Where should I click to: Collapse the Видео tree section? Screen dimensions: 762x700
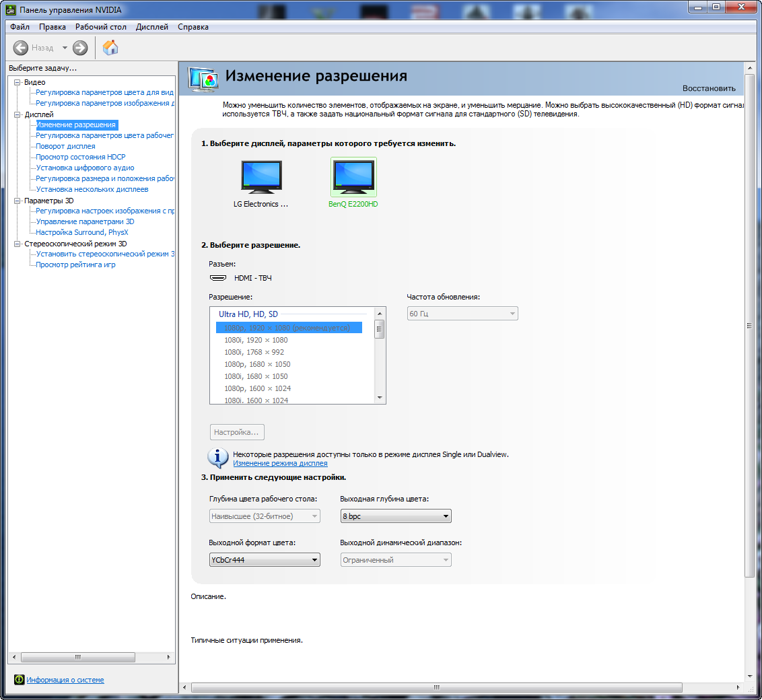coord(18,82)
